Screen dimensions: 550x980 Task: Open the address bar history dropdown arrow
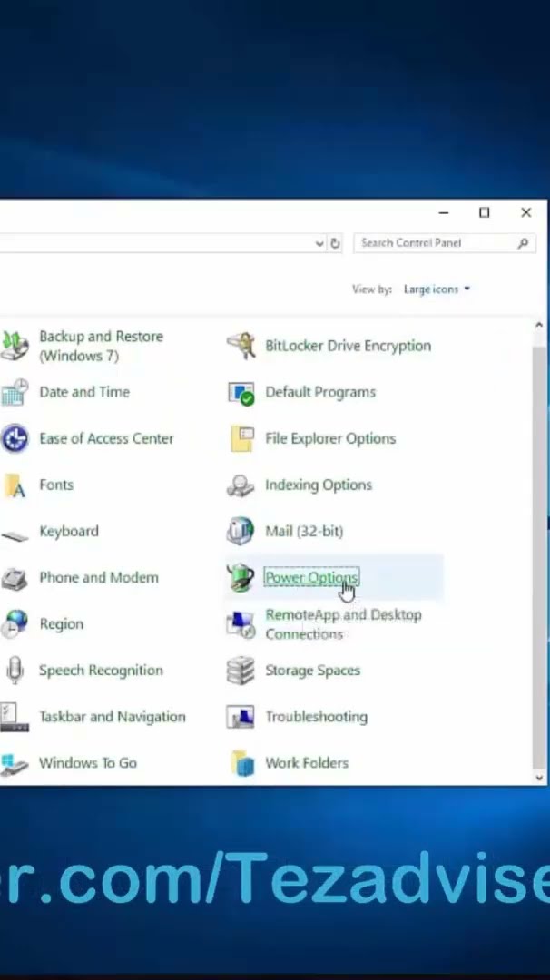[319, 243]
